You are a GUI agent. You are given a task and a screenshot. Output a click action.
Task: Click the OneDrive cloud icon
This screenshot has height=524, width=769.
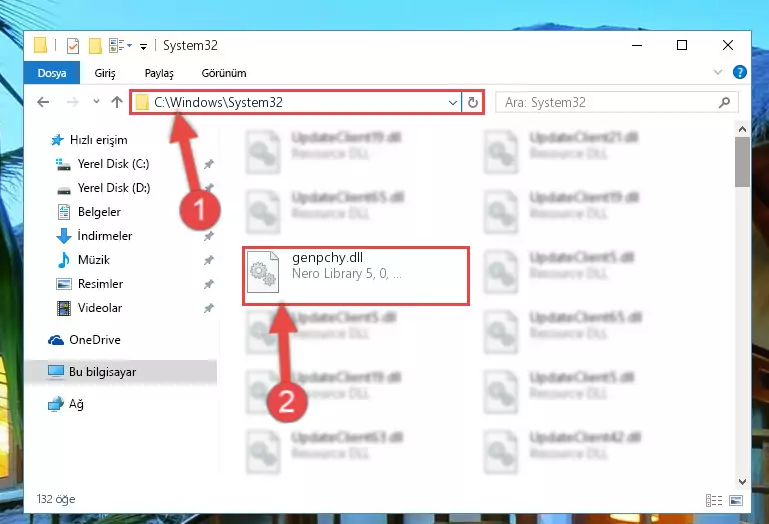tap(55, 340)
